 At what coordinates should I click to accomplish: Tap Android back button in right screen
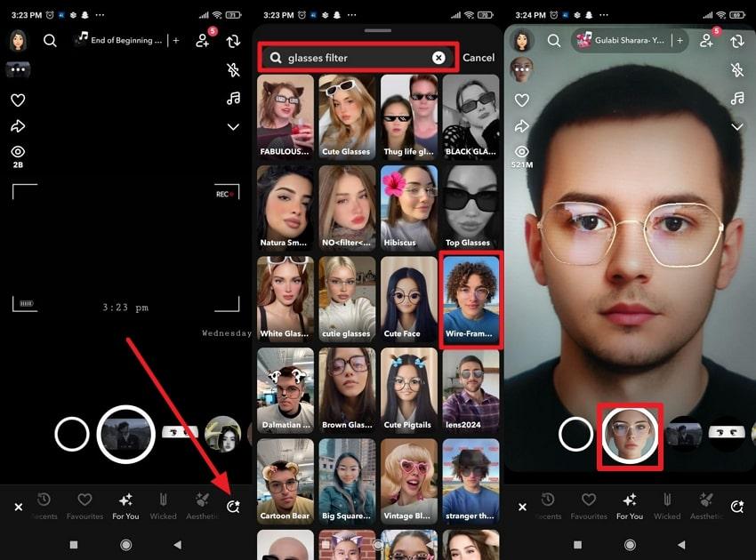click(x=680, y=545)
